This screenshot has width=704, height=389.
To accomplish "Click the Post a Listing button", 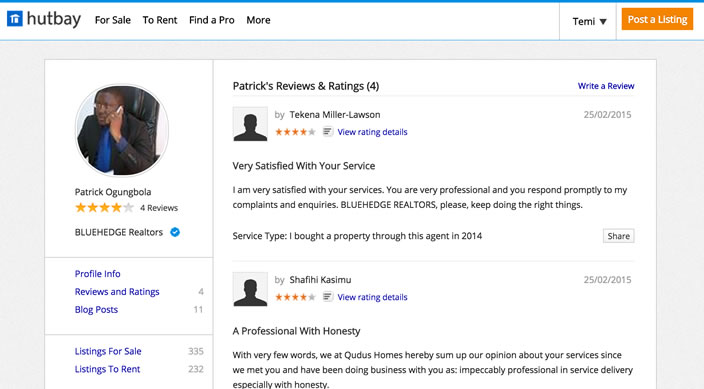I will click(x=657, y=19).
